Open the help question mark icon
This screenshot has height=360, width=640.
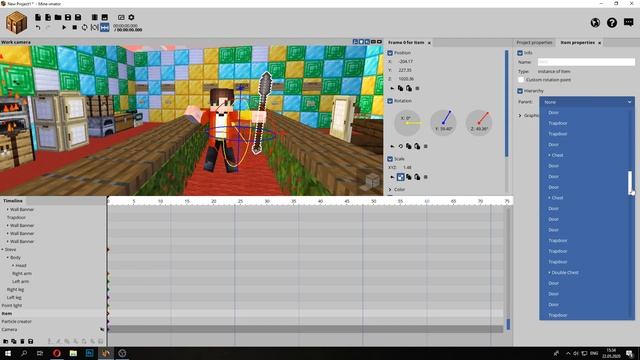(x=611, y=23)
